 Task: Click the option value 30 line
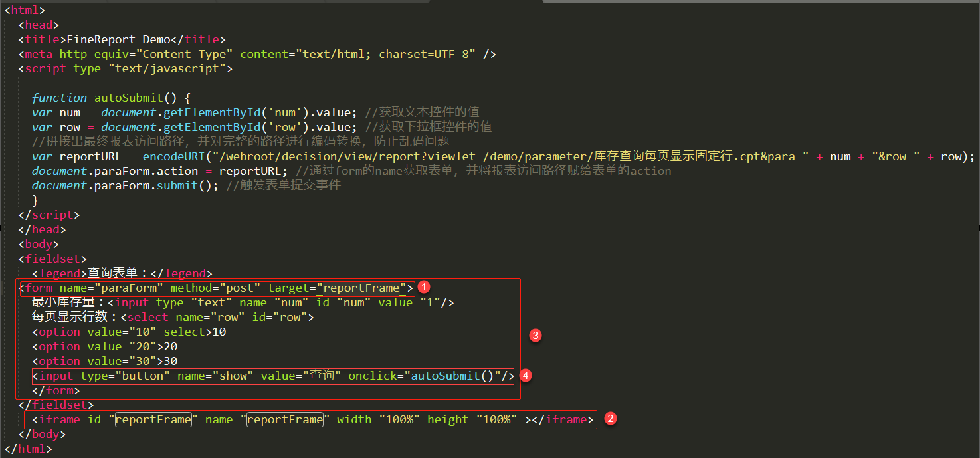(104, 361)
